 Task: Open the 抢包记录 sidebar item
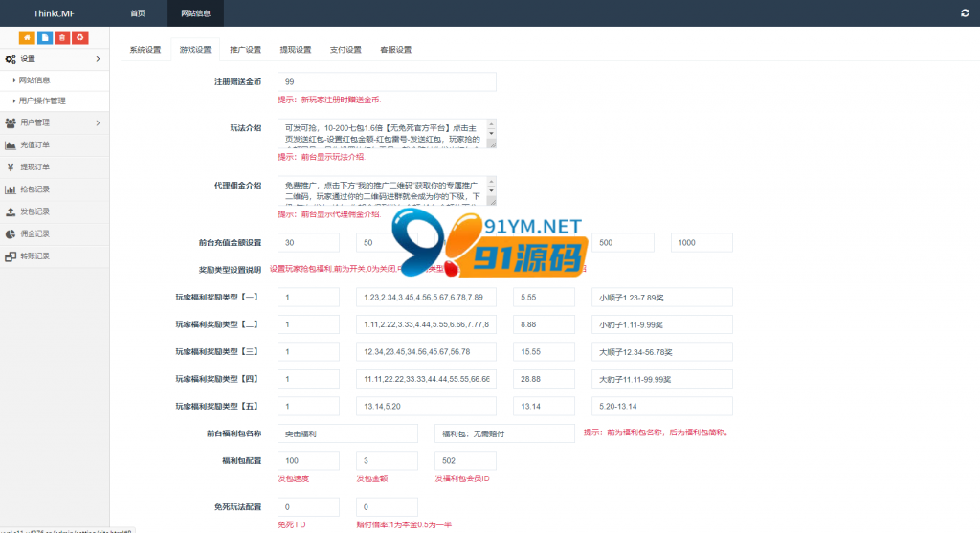55,189
